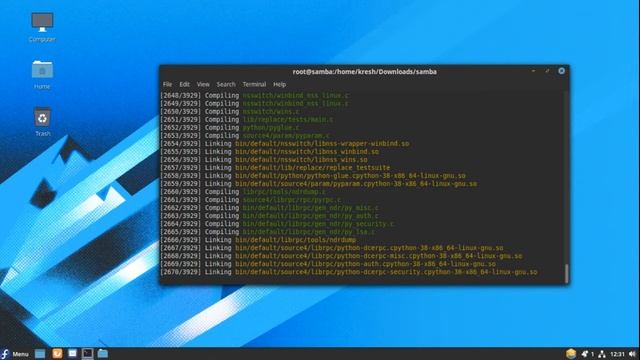Click the line for libnss_winbind.so
Screen dimensions: 640x360
point(269,152)
